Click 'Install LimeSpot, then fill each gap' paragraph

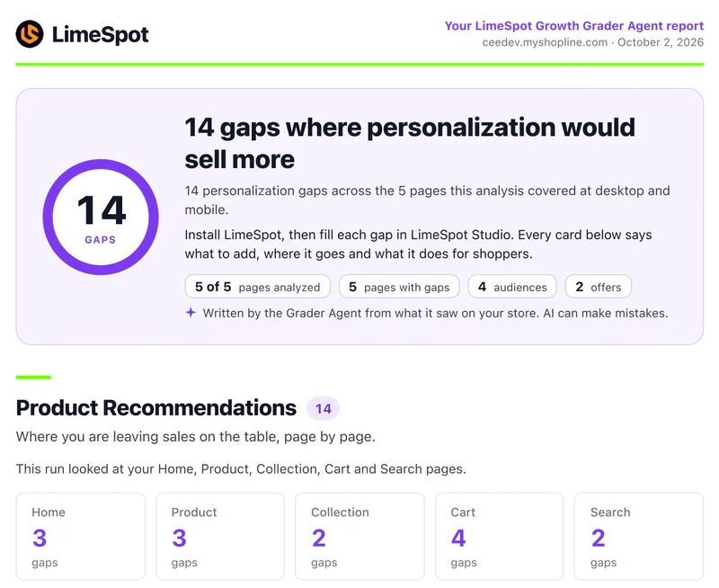pos(418,245)
